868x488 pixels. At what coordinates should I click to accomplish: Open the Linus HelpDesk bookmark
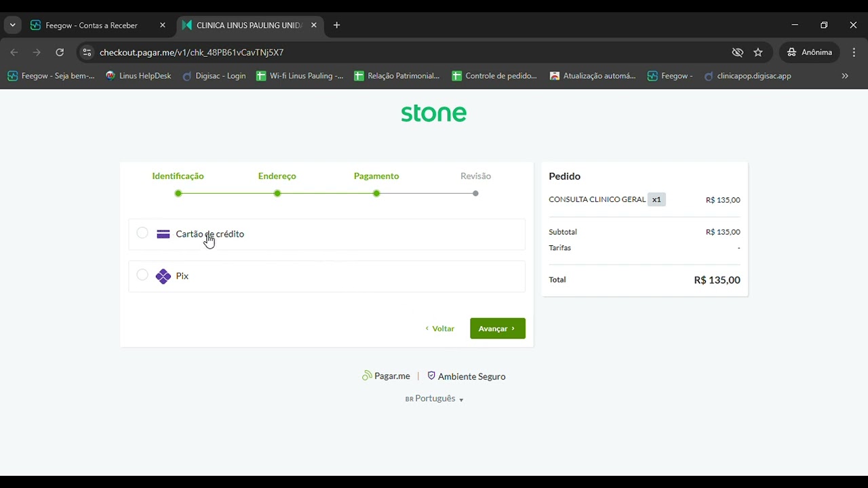point(138,76)
